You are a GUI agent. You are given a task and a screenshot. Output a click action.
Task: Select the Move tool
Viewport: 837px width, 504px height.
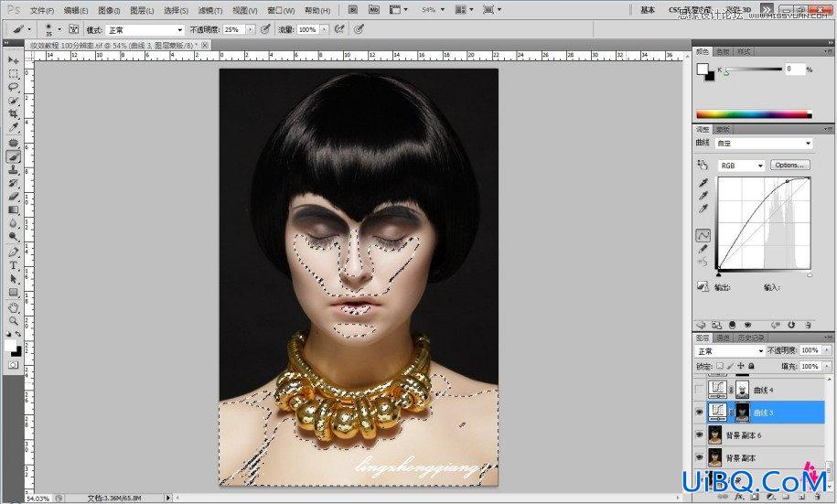coord(14,60)
